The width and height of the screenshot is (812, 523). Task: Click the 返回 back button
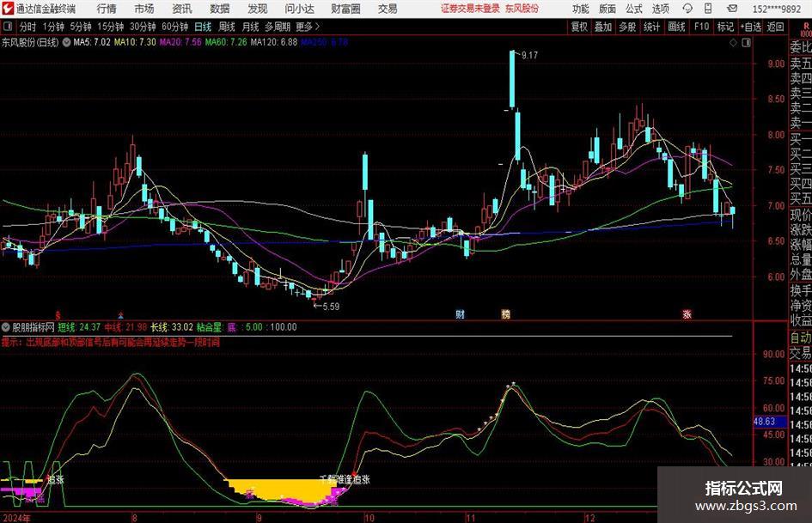coord(775,27)
